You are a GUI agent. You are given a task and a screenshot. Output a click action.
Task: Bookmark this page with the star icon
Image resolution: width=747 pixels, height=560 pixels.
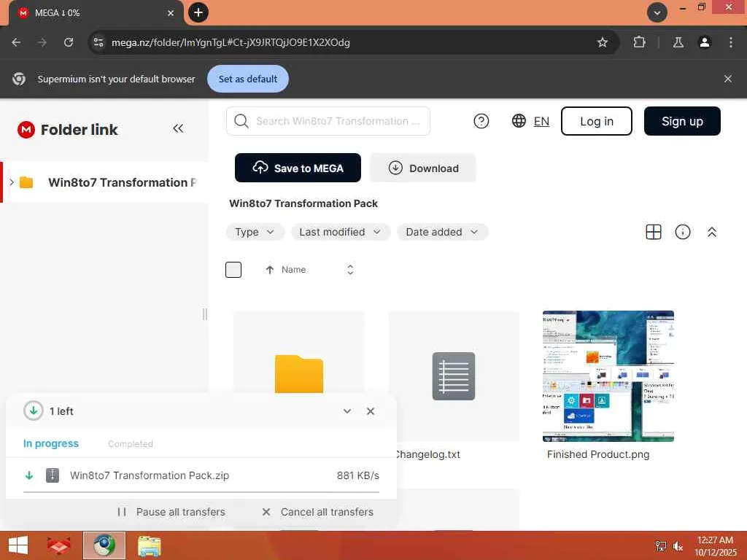(x=602, y=42)
